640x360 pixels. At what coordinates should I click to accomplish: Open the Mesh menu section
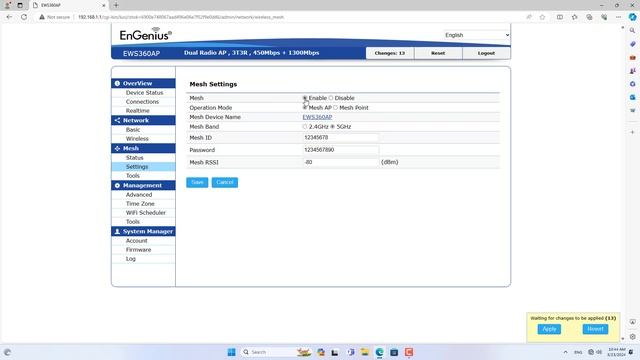click(143, 148)
